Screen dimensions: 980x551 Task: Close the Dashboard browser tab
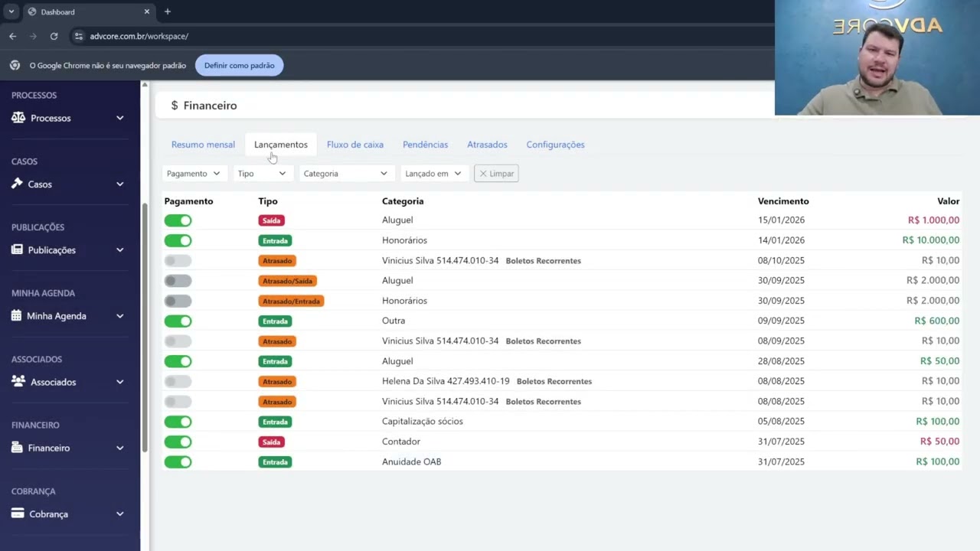[x=147, y=11]
